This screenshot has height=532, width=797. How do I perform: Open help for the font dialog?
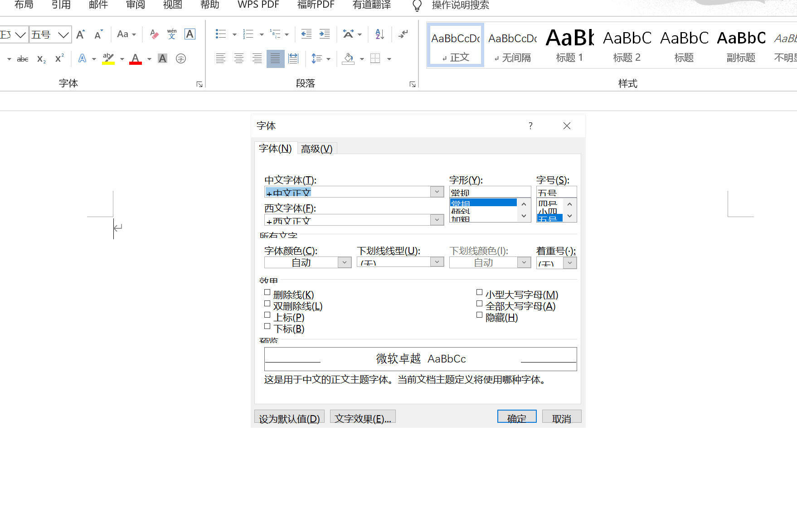click(x=530, y=126)
